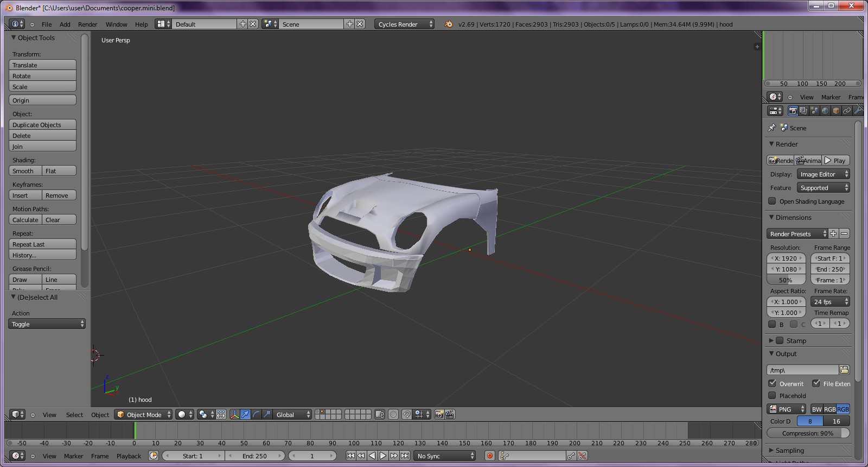Open the Constraints chain-link tab

click(x=847, y=111)
